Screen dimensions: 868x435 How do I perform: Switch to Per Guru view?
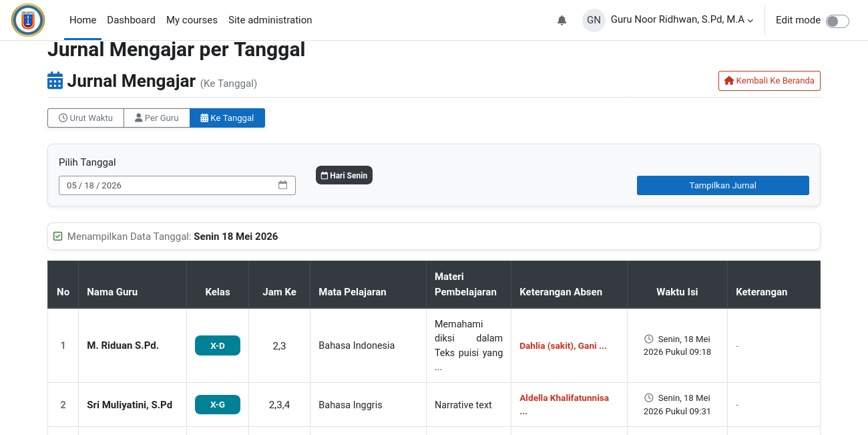tap(157, 118)
